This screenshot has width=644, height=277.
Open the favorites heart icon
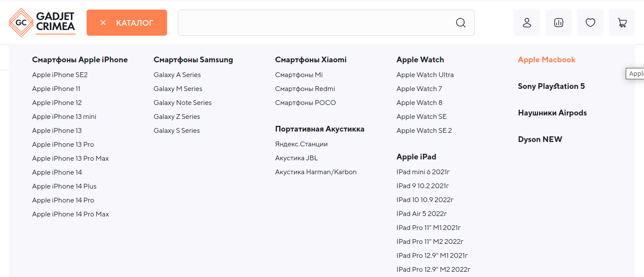pos(590,23)
